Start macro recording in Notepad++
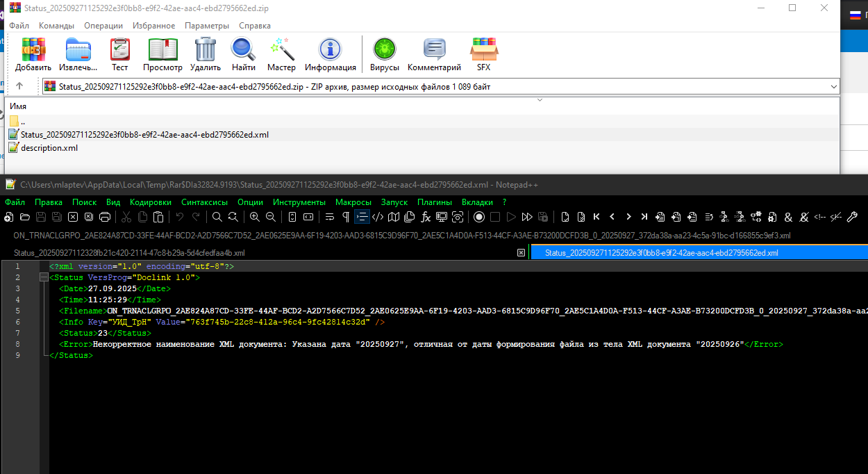Image resolution: width=868 pixels, height=474 pixels. tap(479, 217)
